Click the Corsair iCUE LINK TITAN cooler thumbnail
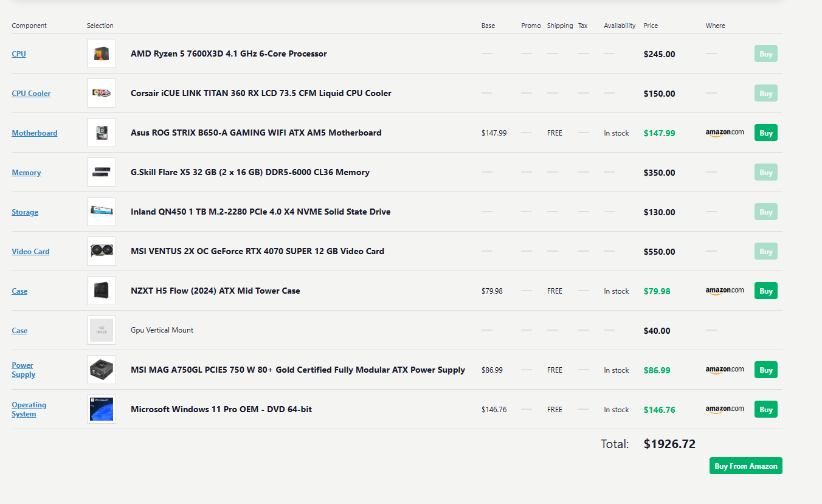The image size is (822, 504). [x=102, y=93]
